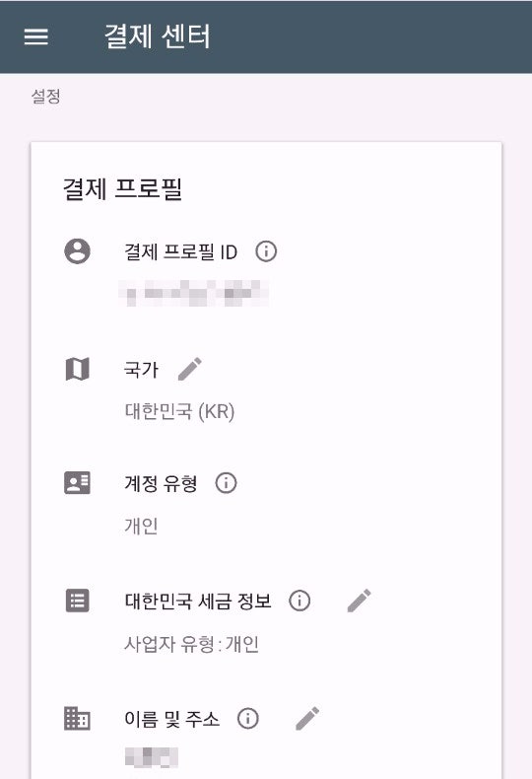Open the hamburger navigation menu
532x779 pixels.
point(36,36)
